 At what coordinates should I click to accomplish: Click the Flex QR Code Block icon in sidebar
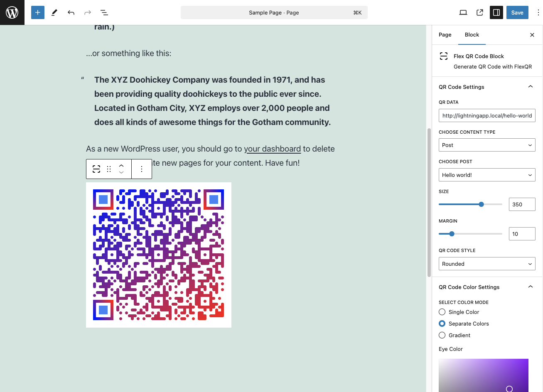click(444, 56)
